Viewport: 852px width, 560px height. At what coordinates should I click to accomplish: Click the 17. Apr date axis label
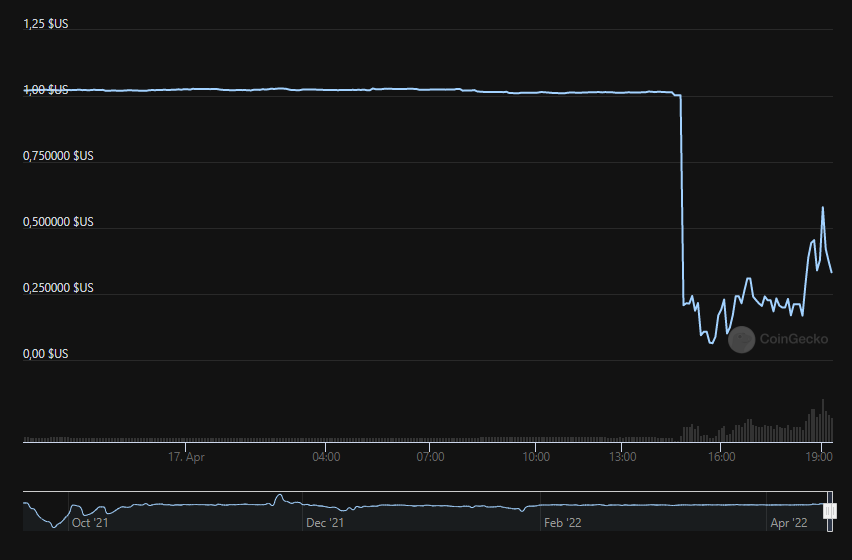186,457
